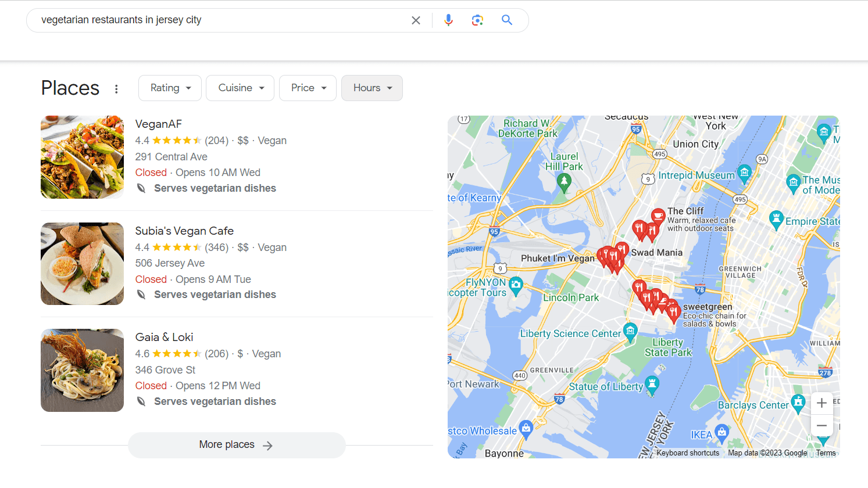The height and width of the screenshot is (488, 868).
Task: Click the Lincoln Park label on map
Action: coord(571,297)
